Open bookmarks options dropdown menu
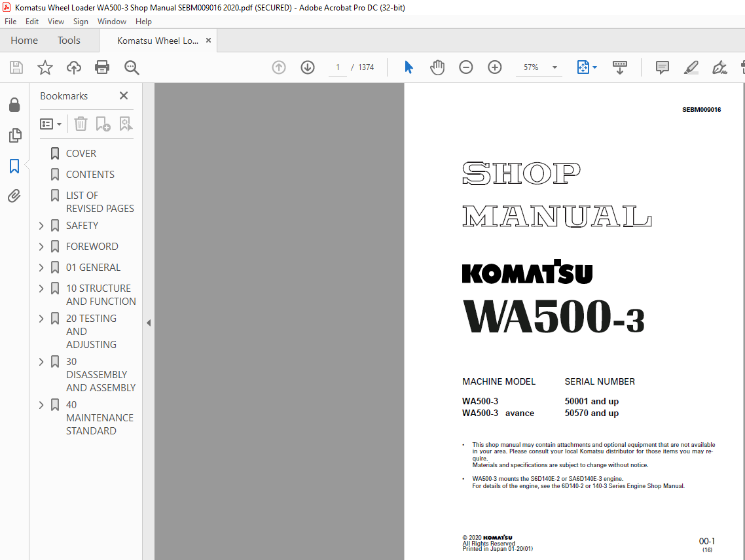745x560 pixels. 51,124
